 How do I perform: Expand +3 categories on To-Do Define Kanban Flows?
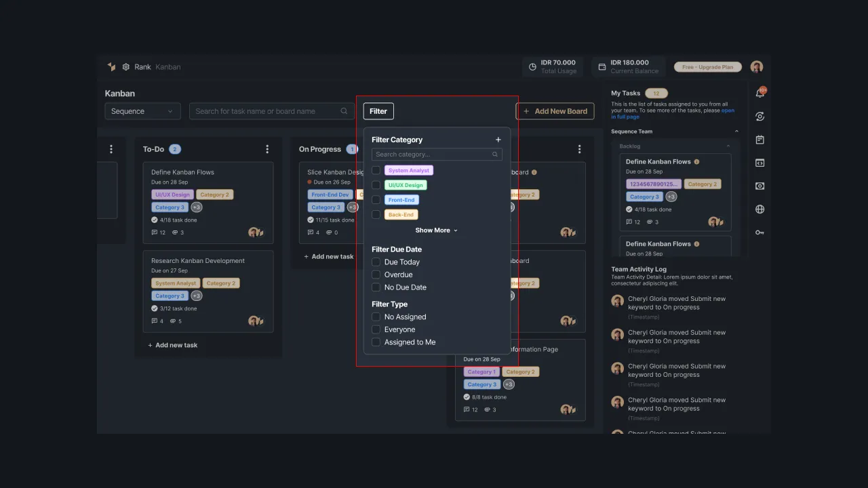coord(196,207)
